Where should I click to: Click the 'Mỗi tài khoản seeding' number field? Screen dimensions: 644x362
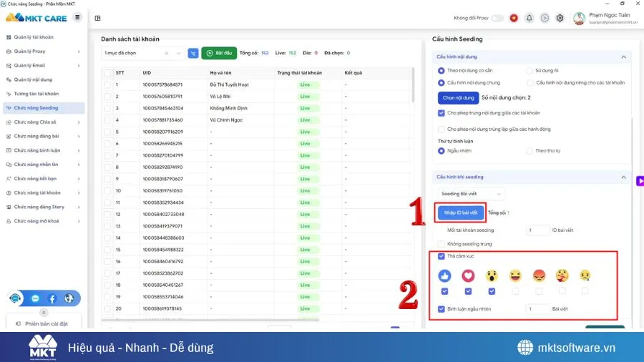(537, 230)
